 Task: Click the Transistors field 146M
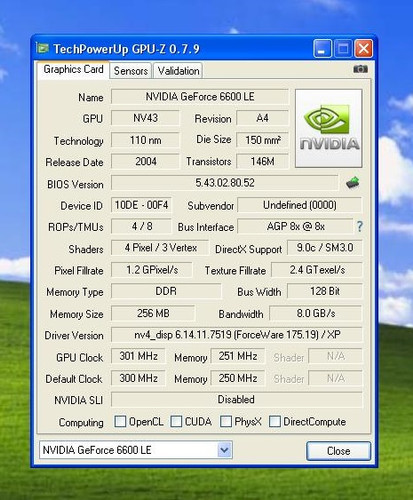pos(262,161)
